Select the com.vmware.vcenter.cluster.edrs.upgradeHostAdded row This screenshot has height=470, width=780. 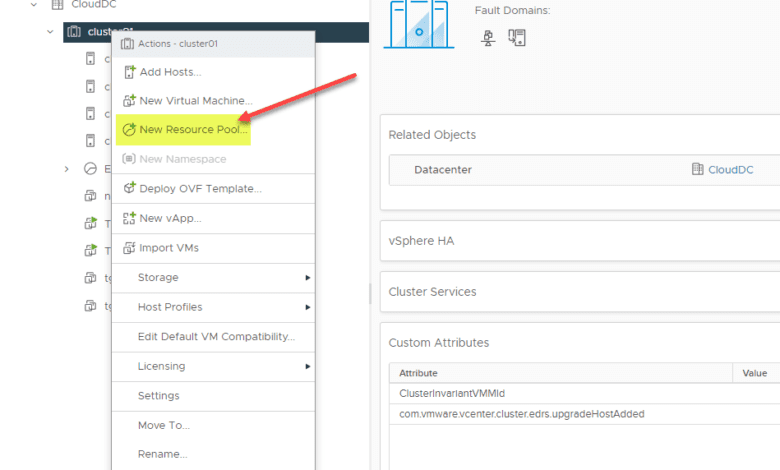[x=585, y=414]
